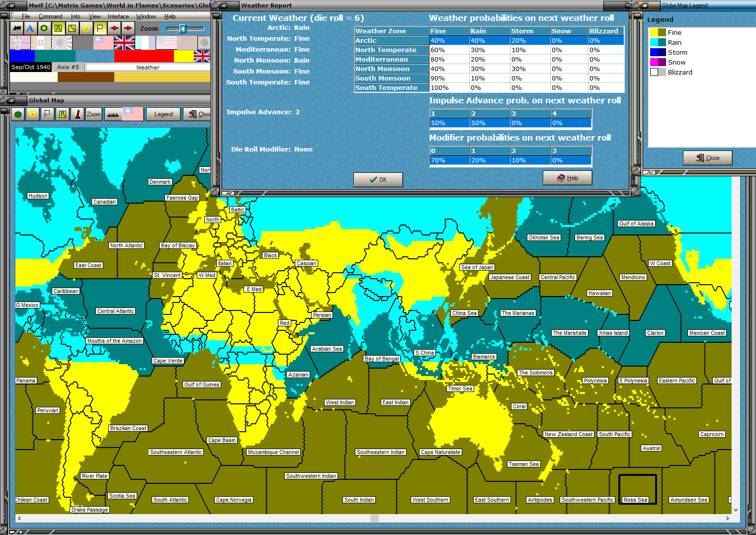Open the View menu
Image resolution: width=756 pixels, height=535 pixels.
[94, 16]
